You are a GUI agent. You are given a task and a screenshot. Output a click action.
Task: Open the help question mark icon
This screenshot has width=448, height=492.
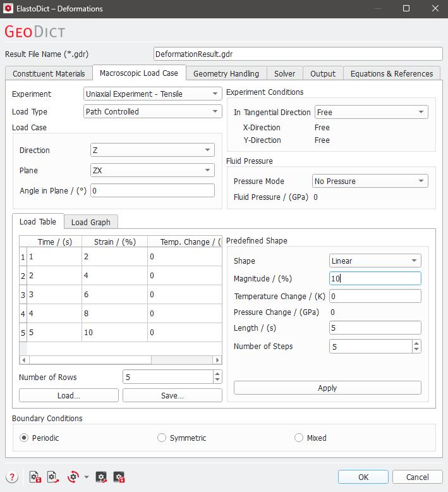click(x=12, y=477)
